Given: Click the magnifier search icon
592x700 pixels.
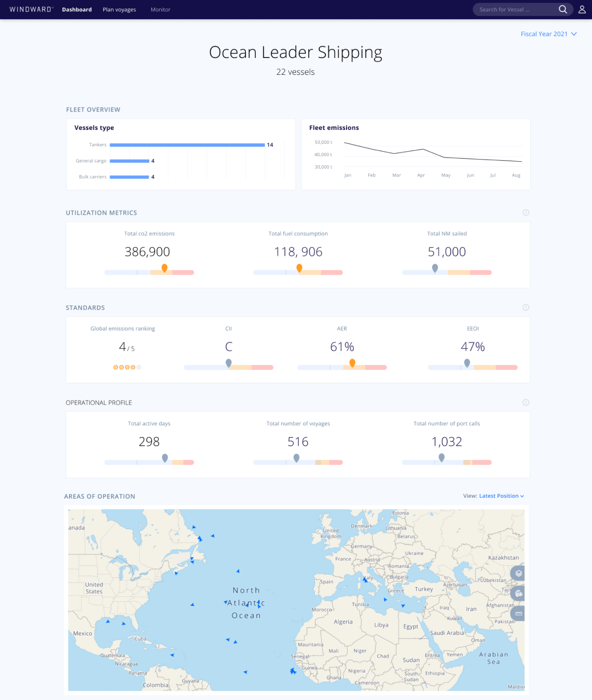Looking at the screenshot, I should click(x=563, y=9).
